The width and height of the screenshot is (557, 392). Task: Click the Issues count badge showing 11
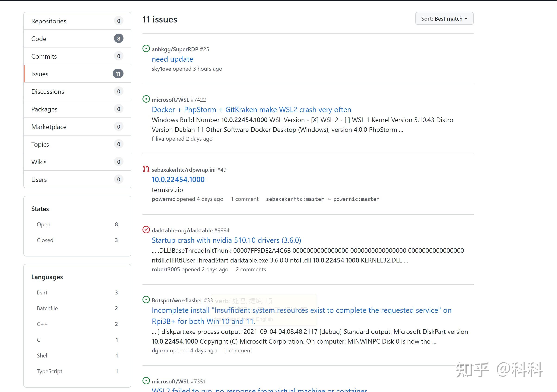118,74
